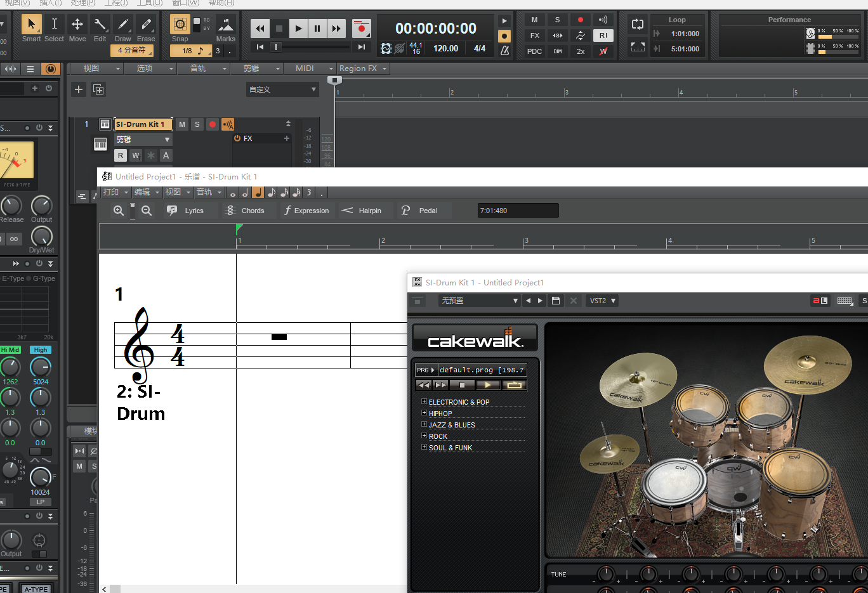
Task: Expand the SOUL & FUNK category
Action: 424,447
